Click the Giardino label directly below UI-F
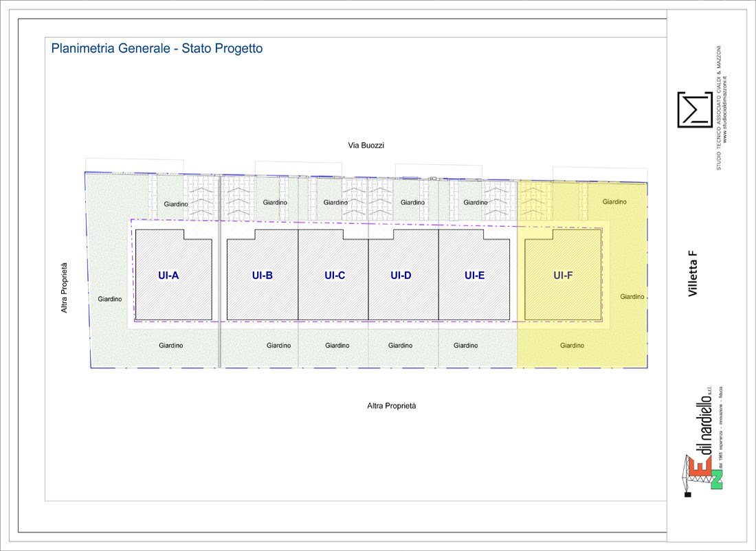 (x=572, y=345)
